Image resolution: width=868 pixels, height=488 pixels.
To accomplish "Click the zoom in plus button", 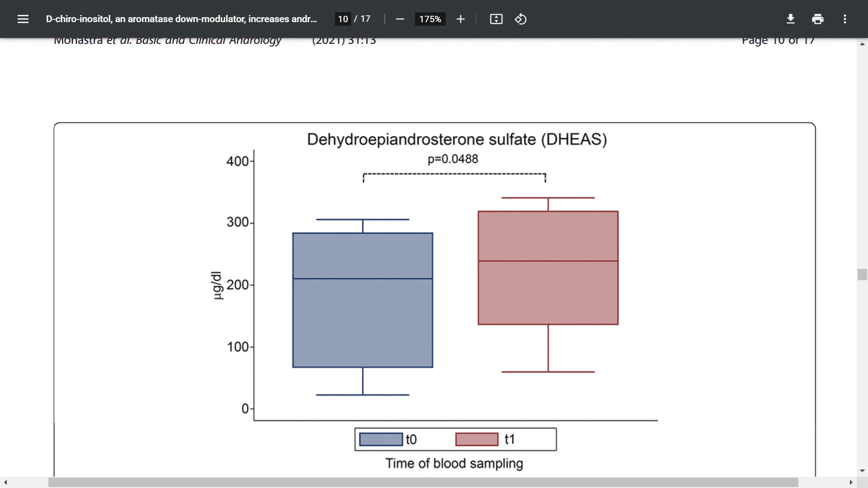I will click(460, 19).
